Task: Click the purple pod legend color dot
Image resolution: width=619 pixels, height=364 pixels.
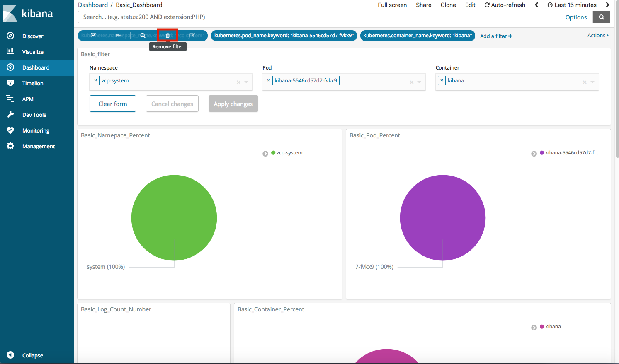Action: point(542,153)
